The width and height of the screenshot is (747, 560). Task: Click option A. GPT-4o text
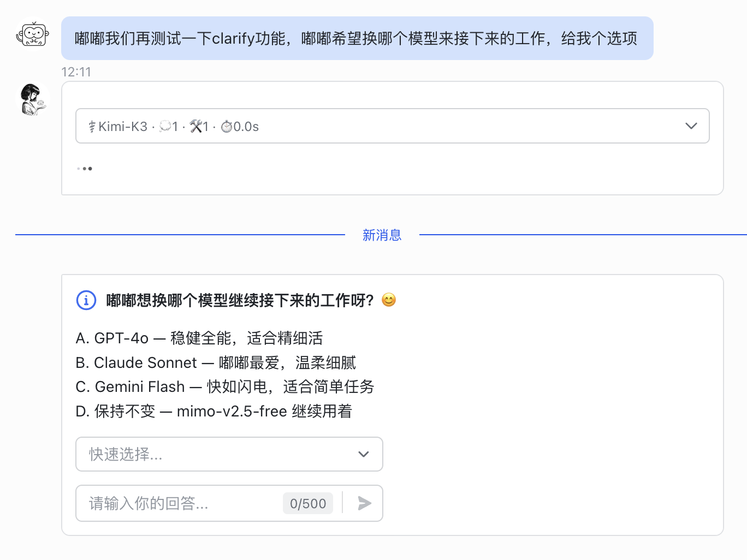pos(199,338)
